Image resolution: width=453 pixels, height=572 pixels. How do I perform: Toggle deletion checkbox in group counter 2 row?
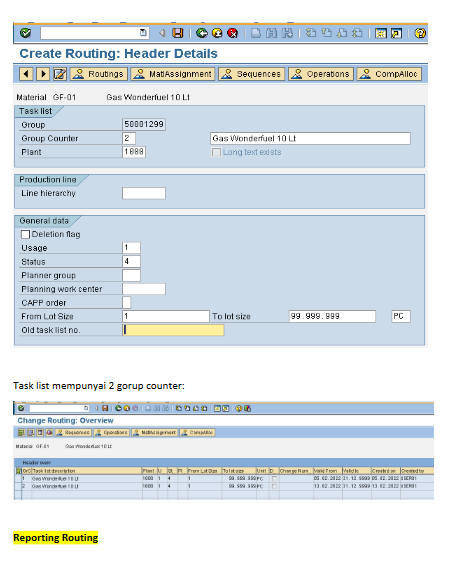pyautogui.click(x=274, y=486)
